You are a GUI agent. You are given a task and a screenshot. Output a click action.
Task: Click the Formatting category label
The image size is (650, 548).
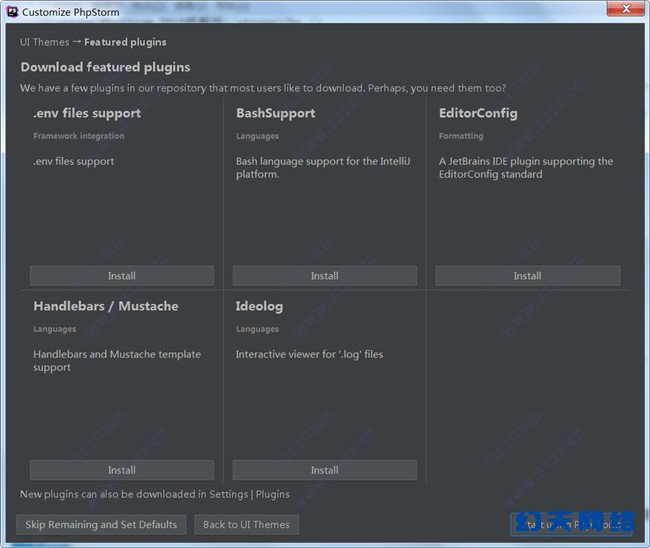click(x=461, y=136)
